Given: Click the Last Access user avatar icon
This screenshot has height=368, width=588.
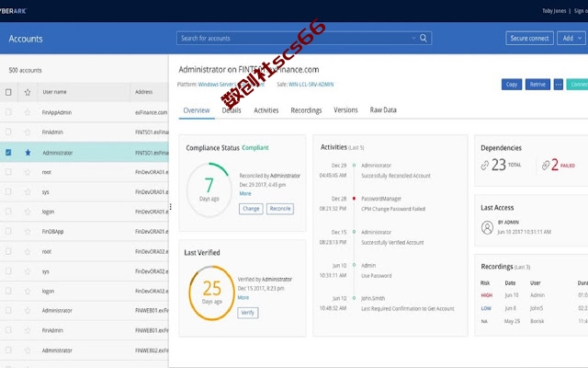Looking at the screenshot, I should pyautogui.click(x=487, y=227).
